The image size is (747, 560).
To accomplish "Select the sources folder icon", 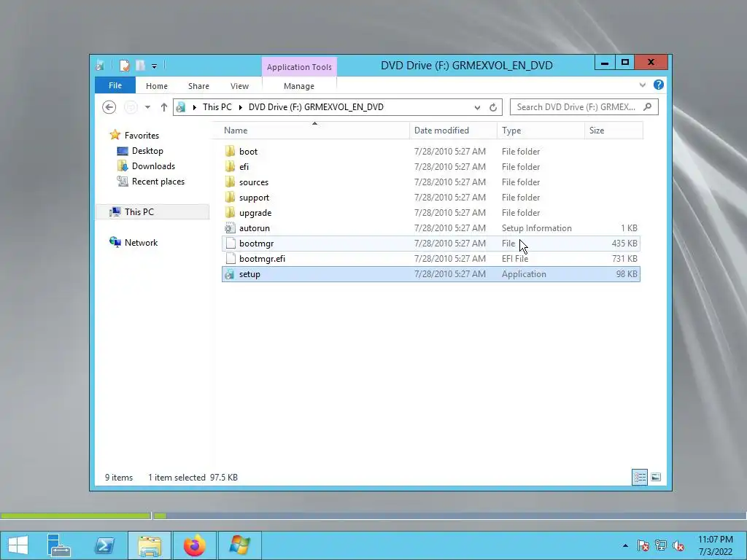I will [230, 182].
